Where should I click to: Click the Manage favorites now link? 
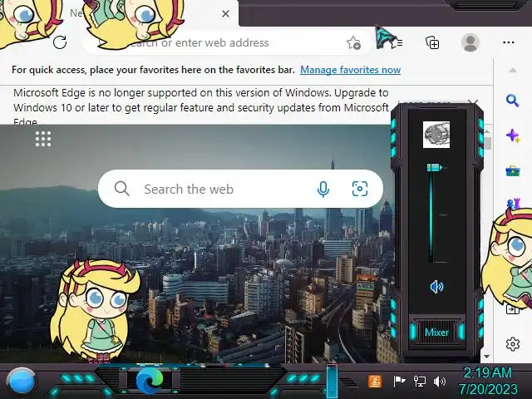pyautogui.click(x=350, y=70)
